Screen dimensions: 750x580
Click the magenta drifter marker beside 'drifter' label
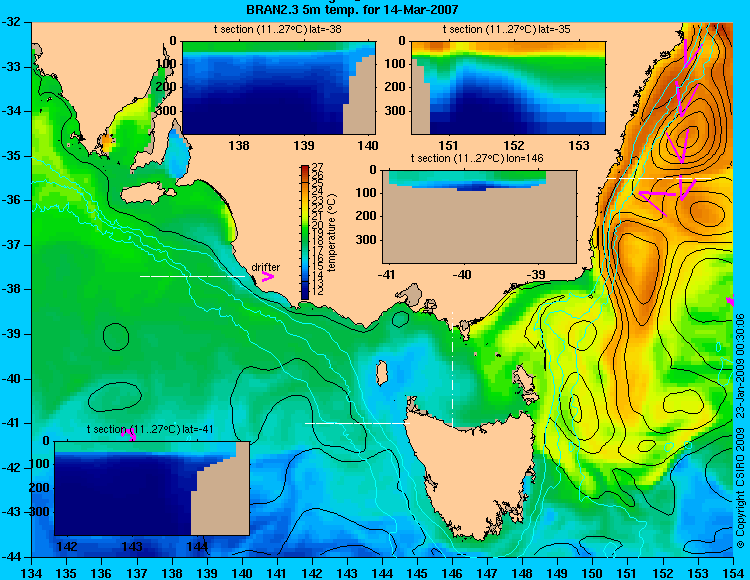pyautogui.click(x=267, y=276)
